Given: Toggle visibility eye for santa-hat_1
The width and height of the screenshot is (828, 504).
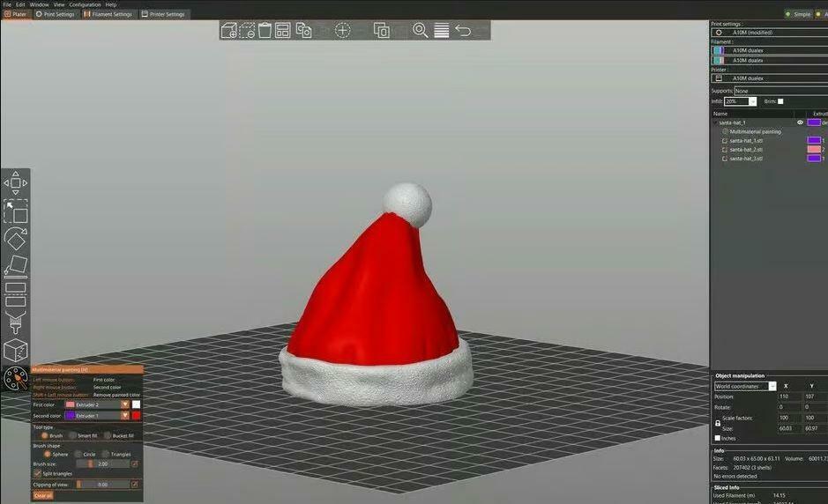Looking at the screenshot, I should [800, 122].
